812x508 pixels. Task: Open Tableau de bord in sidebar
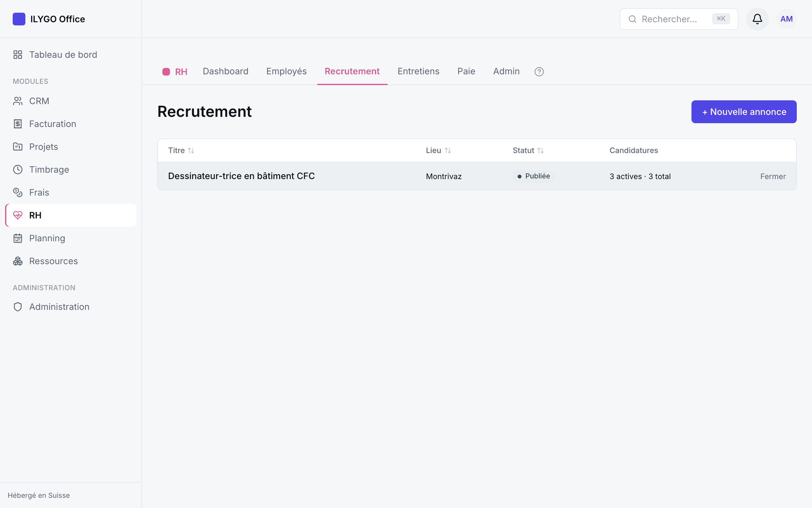71,55
